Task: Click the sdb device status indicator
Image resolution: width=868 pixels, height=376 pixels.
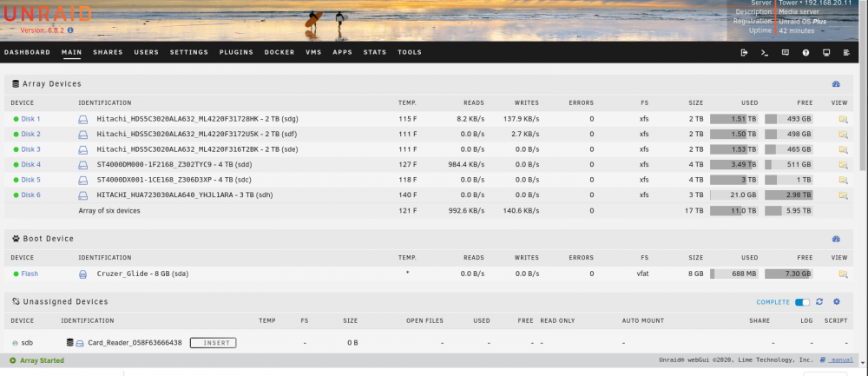Action: click(x=15, y=343)
